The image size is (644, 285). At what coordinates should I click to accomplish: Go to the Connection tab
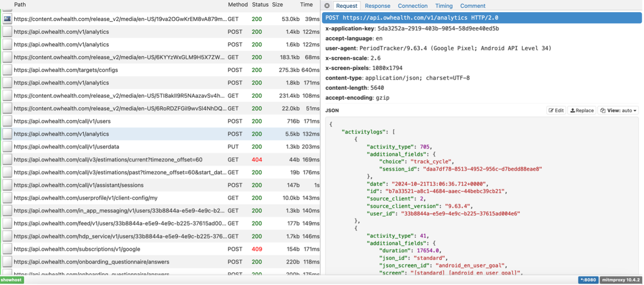412,6
